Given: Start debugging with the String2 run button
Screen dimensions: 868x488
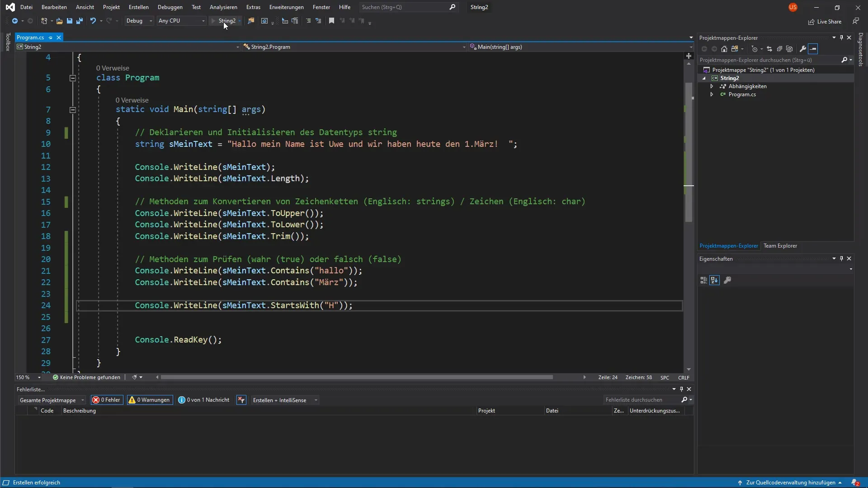Looking at the screenshot, I should pos(223,21).
